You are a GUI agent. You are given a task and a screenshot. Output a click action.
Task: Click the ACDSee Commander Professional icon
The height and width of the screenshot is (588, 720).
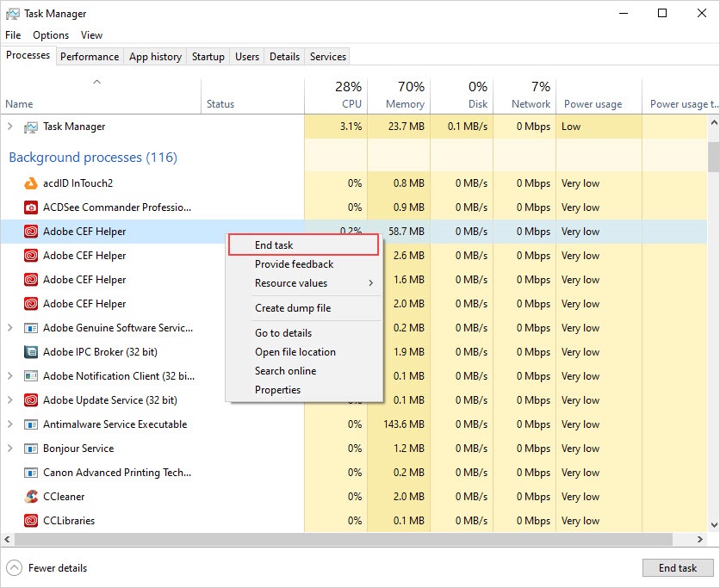[x=31, y=207]
